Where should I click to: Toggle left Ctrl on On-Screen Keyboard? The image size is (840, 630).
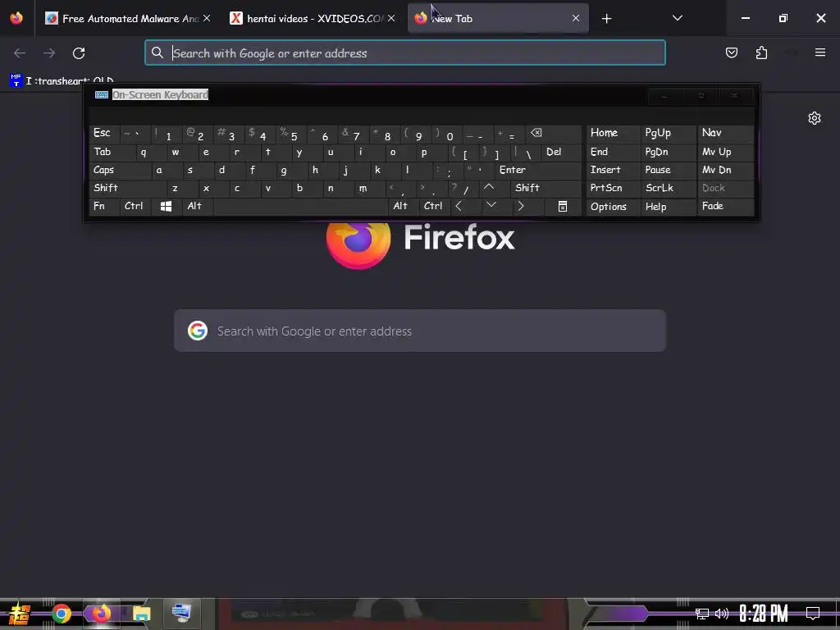coord(135,206)
